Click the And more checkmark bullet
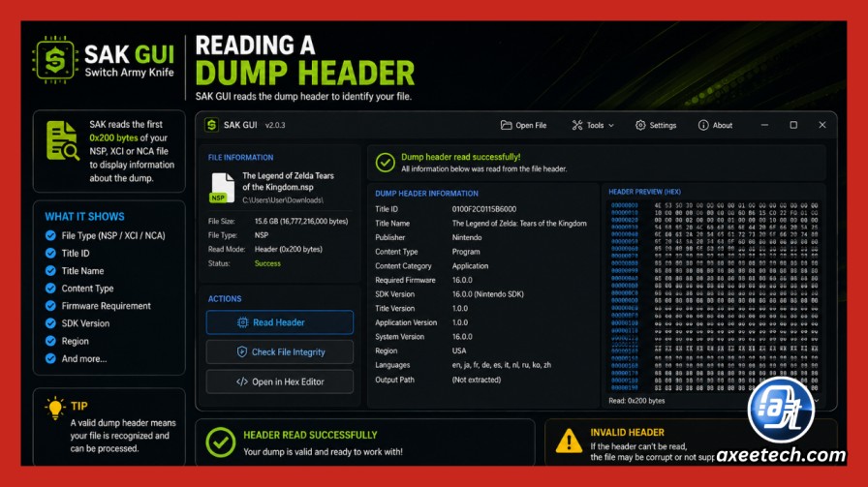Viewport: 868px width, 487px height. pos(50,358)
